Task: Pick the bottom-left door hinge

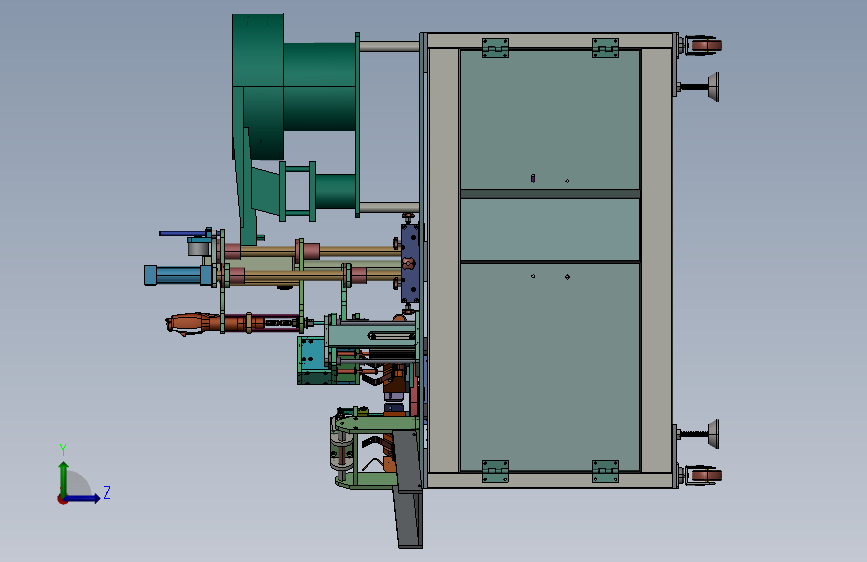Action: 495,471
